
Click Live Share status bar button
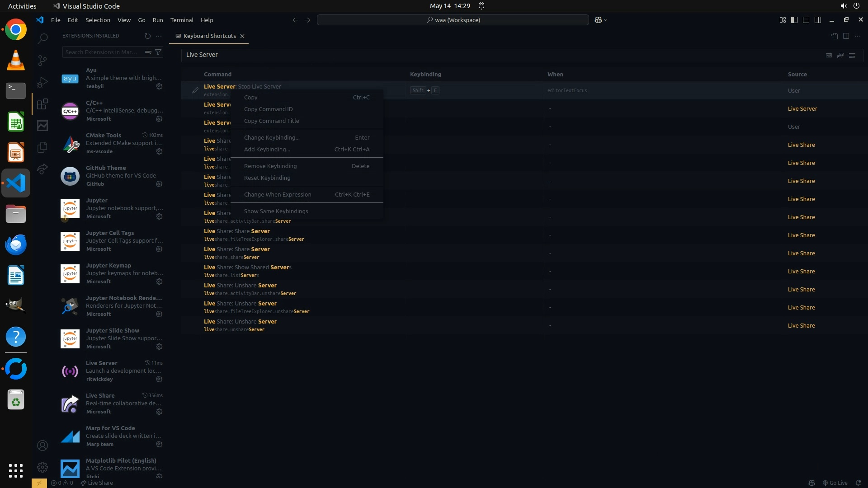97,483
